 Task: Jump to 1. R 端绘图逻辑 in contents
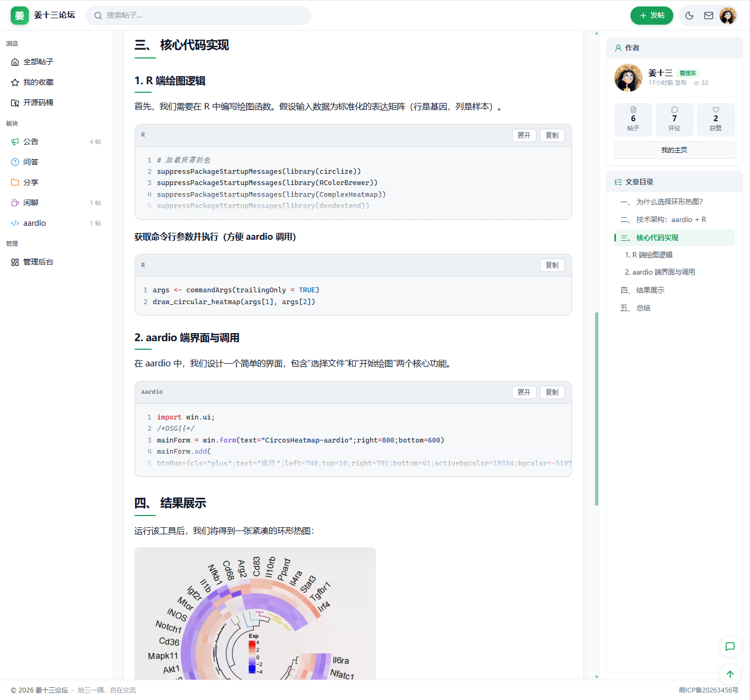click(x=649, y=255)
